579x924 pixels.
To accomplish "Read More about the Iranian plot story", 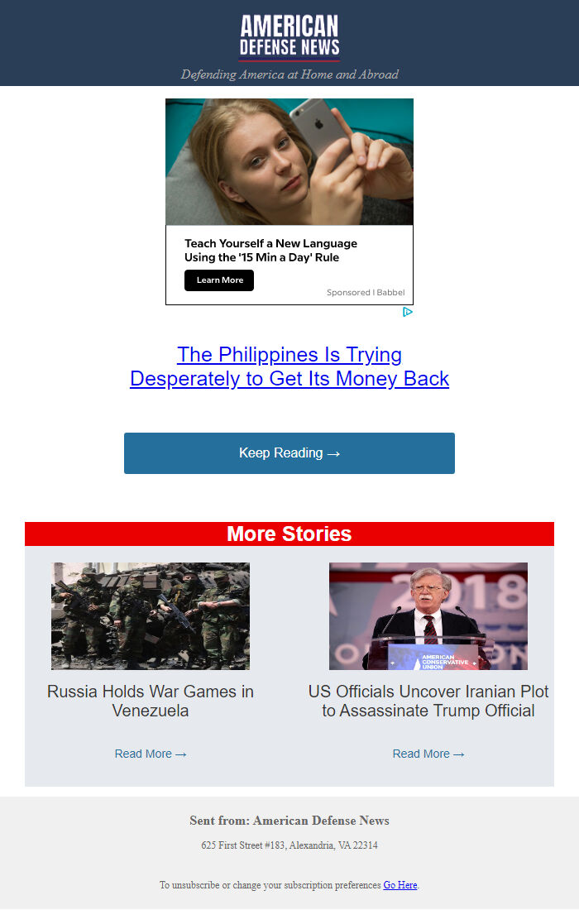I will click(428, 754).
